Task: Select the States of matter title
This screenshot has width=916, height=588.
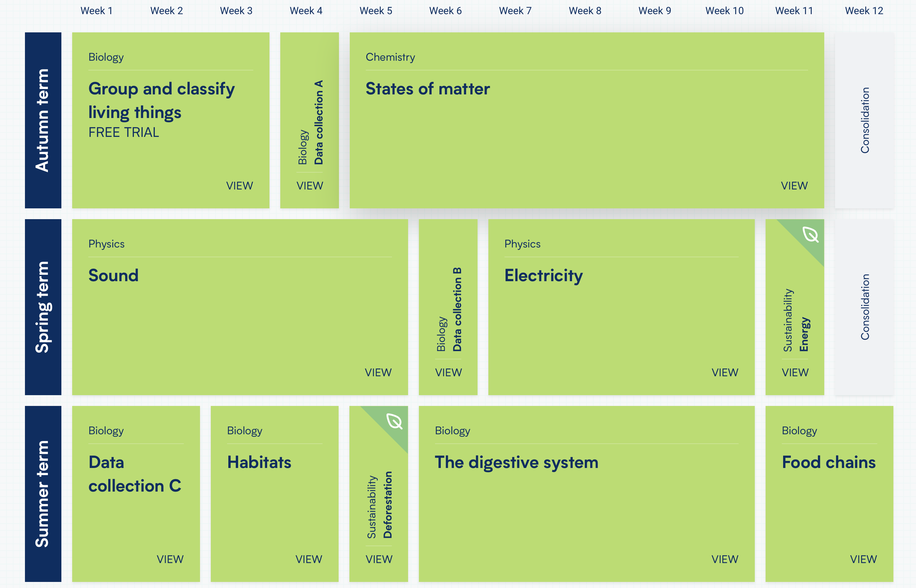Action: [x=428, y=89]
